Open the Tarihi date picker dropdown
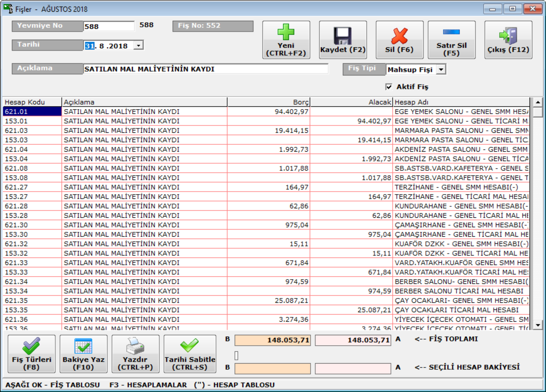The image size is (546, 392). click(139, 46)
